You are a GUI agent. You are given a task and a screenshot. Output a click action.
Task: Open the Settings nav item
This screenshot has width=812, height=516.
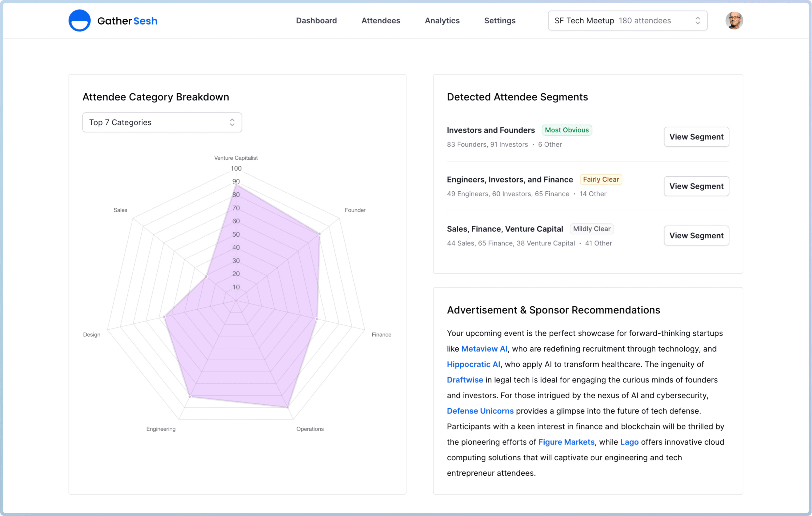tap(499, 21)
